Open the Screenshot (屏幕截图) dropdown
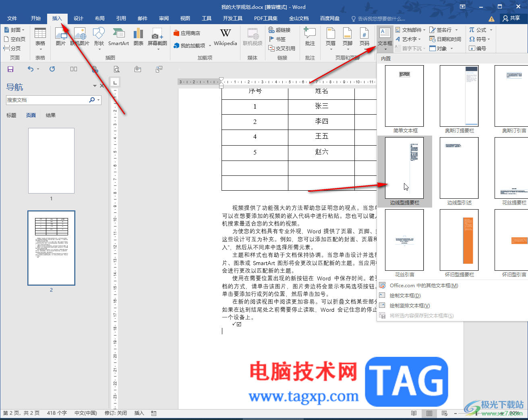The image size is (528, 420). [x=157, y=39]
